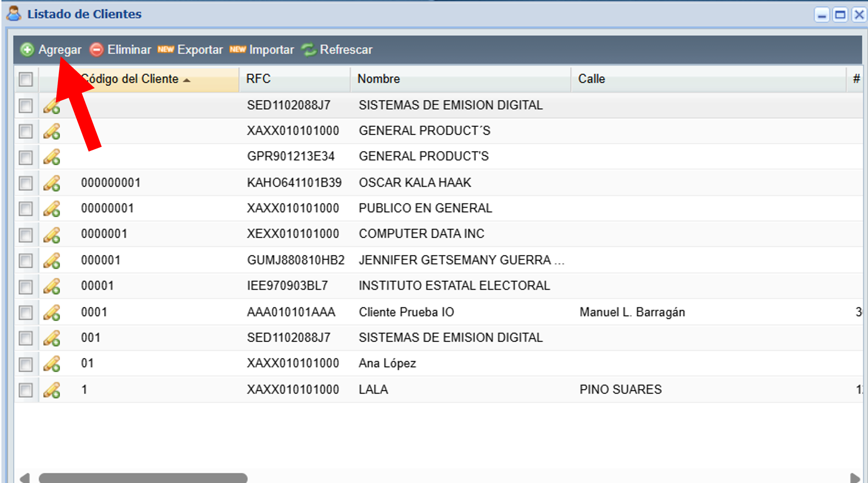Click the horizontal scrollbar thumb
Viewport: 868px width, 483px height.
tap(143, 478)
